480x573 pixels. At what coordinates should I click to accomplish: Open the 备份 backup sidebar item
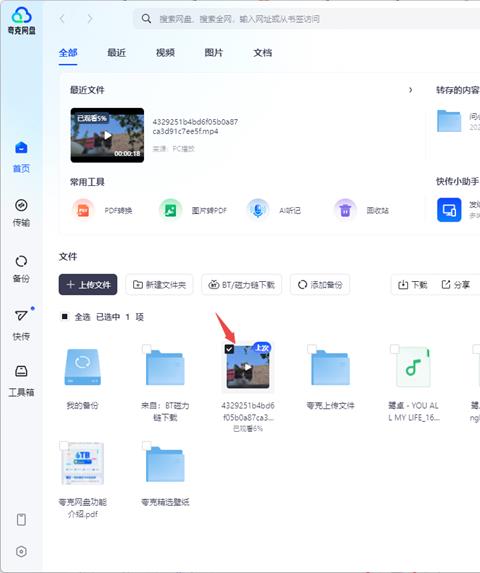click(21, 269)
